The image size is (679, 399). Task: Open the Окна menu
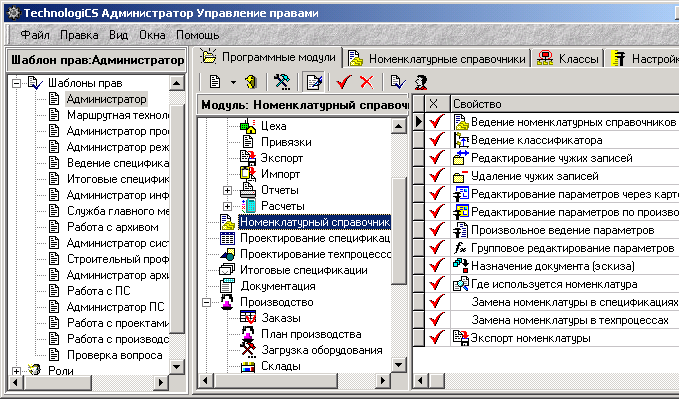pyautogui.click(x=152, y=35)
